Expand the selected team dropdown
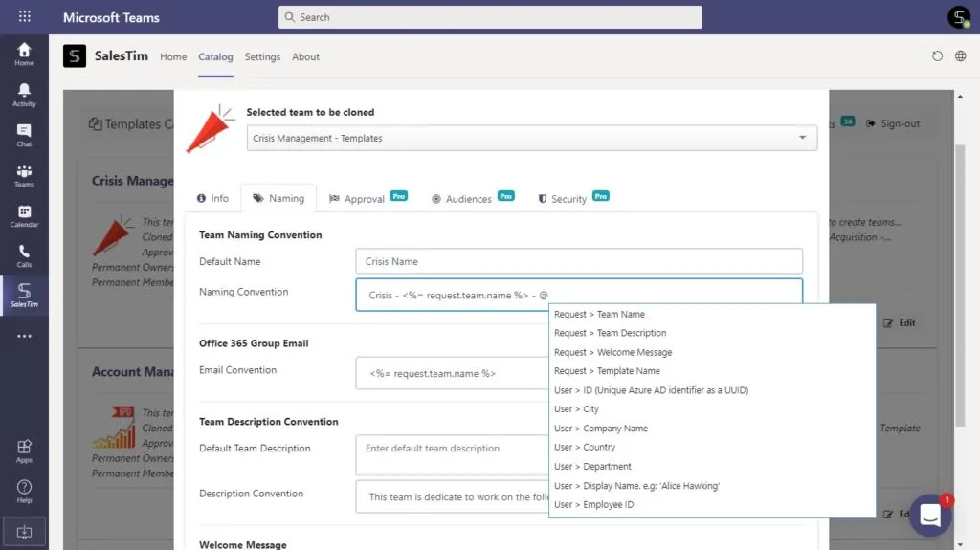 tap(532, 138)
